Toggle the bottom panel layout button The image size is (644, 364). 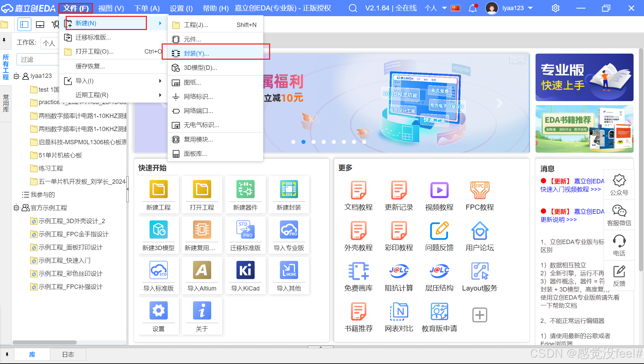point(40,24)
